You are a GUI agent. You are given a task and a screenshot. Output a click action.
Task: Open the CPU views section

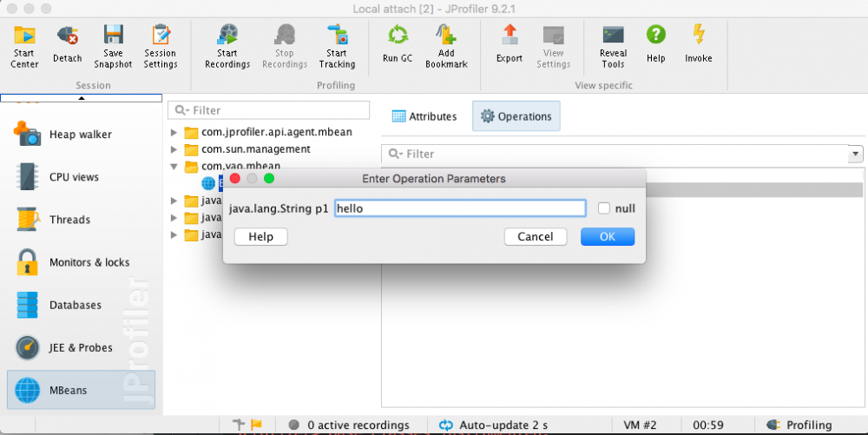point(81,177)
